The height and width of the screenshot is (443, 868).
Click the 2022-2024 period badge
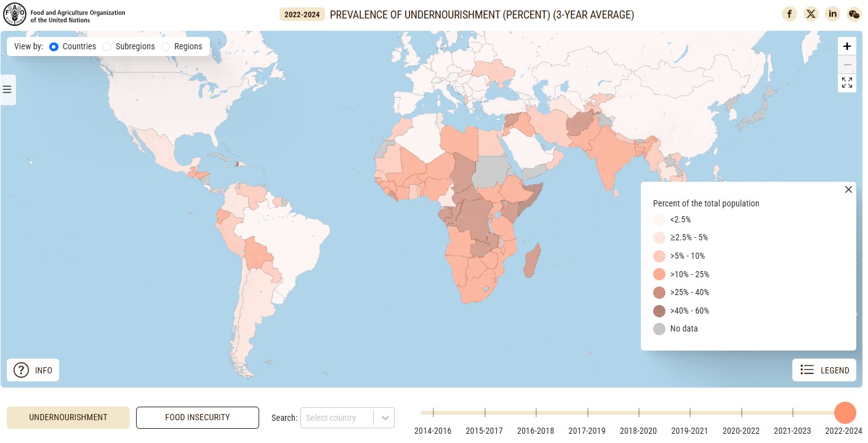coord(302,14)
